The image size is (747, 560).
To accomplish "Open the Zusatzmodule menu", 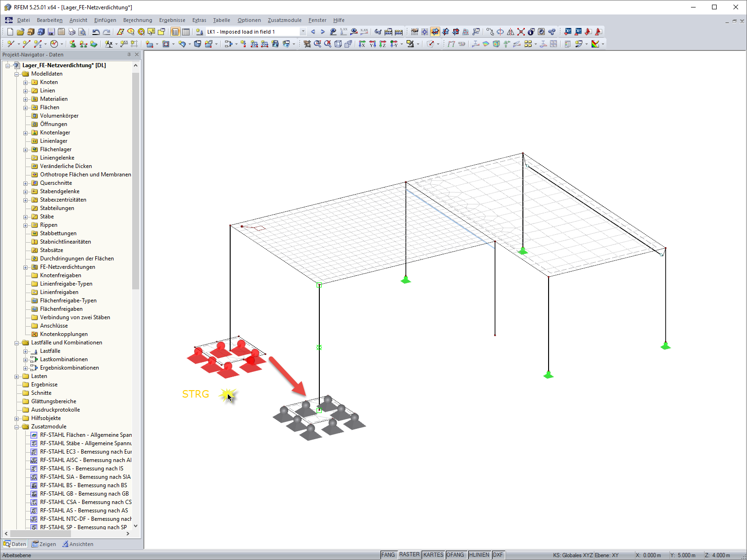I will point(285,20).
